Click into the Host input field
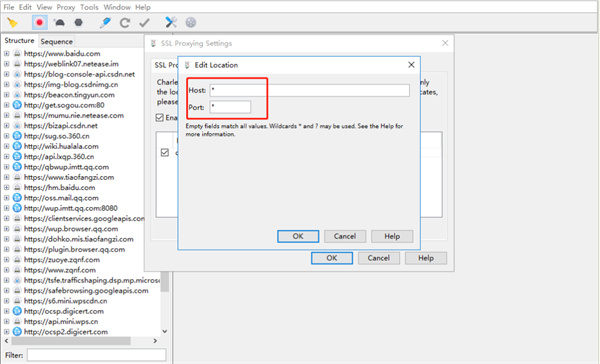Screen dimensions: 600x364 pyautogui.click(x=310, y=90)
